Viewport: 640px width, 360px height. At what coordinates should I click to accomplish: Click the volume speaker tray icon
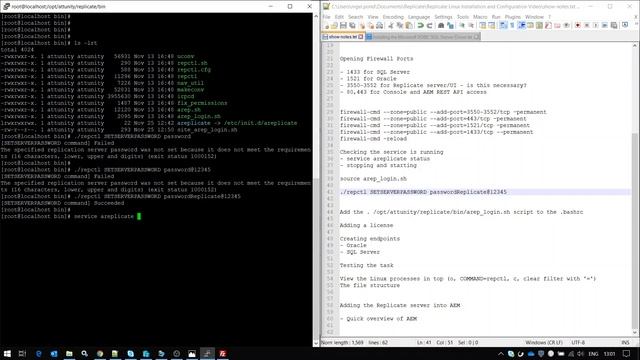pyautogui.click(x=580, y=354)
